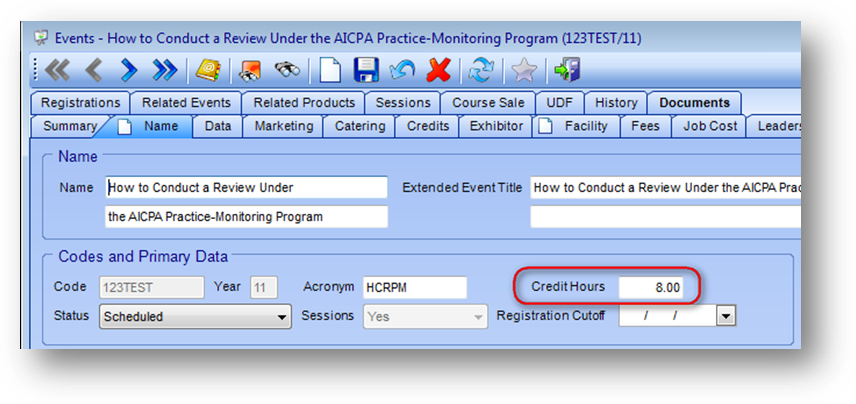Click the Credit Hours field showing 8.00
The width and height of the screenshot is (856, 404).
(x=651, y=288)
